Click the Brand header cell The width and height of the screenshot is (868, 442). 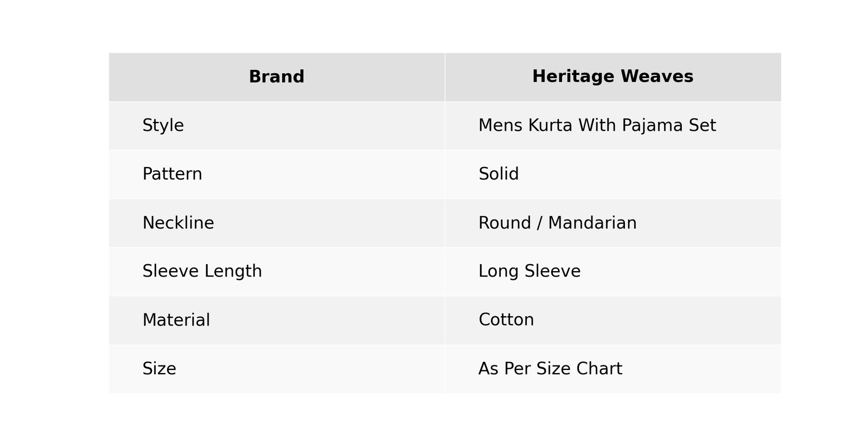(x=276, y=77)
